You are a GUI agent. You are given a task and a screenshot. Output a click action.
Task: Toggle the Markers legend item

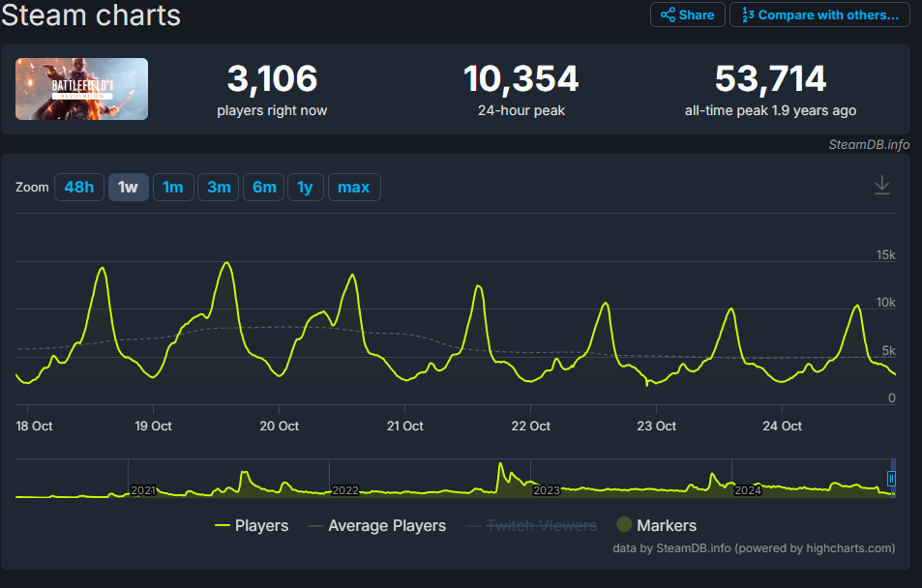pos(657,525)
